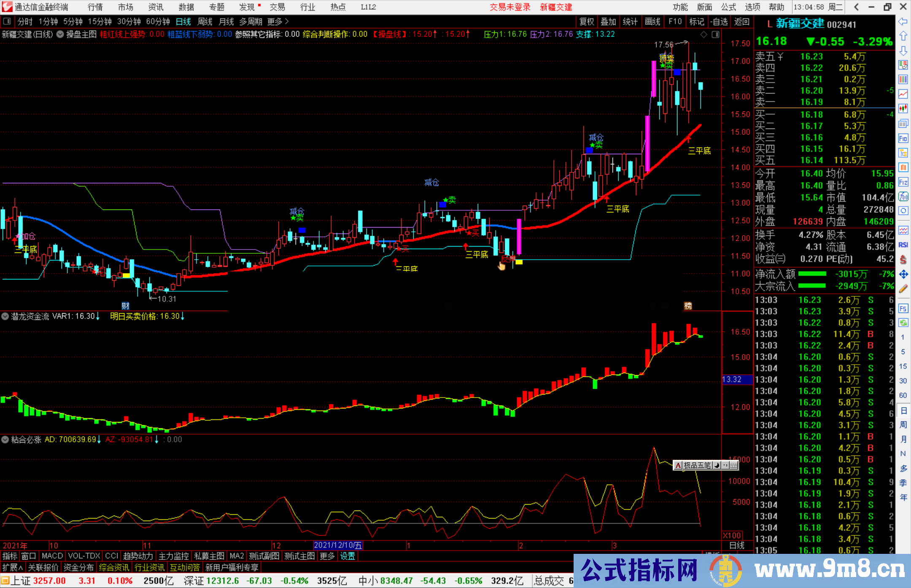Expand the 操盘主图 indicator dropdown arrow

click(x=60, y=35)
